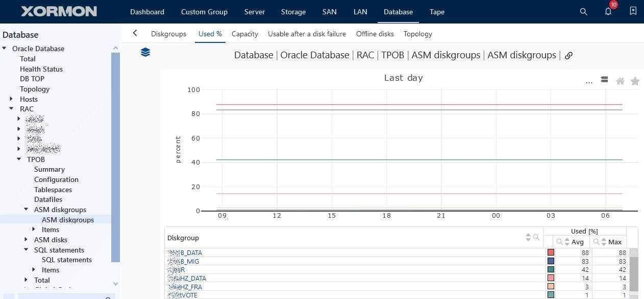The width and height of the screenshot is (644, 299).
Task: Click the bookmark icon in top bar
Action: (x=633, y=11)
